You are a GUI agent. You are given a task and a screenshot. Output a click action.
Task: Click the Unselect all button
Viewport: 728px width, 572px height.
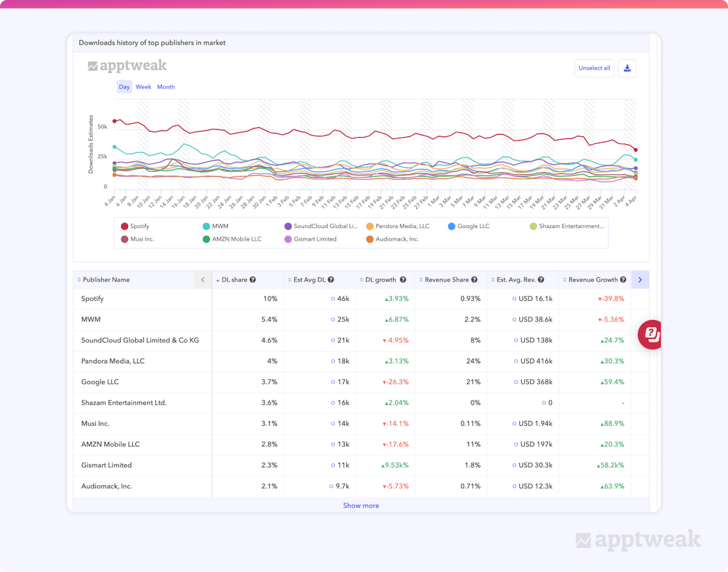click(594, 68)
